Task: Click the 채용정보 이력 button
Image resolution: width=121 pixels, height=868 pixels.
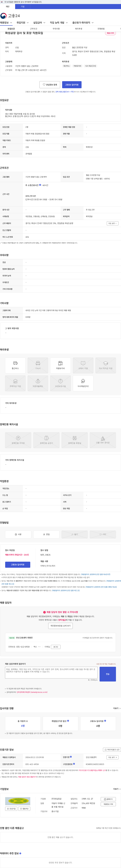Action: click(108, 804)
